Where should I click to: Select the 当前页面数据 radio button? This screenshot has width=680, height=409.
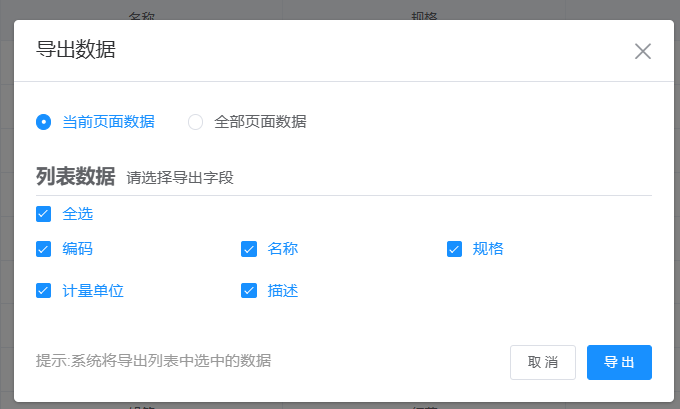coord(44,122)
